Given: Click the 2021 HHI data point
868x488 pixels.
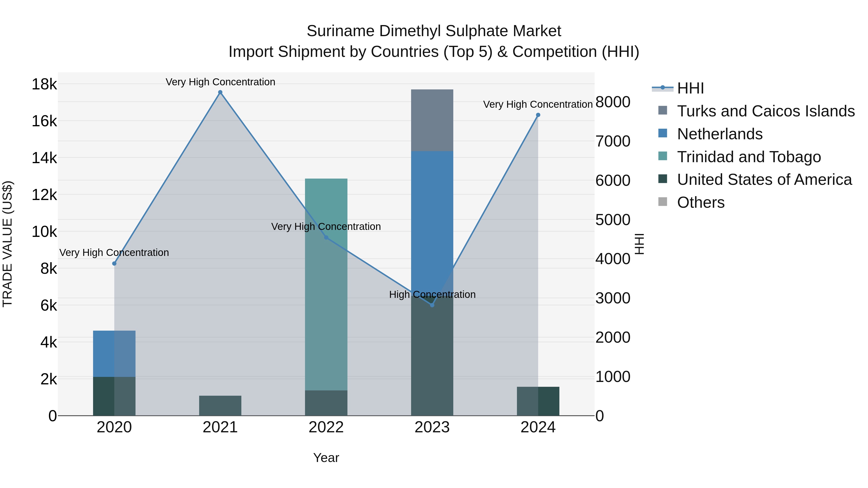Looking at the screenshot, I should point(220,92).
